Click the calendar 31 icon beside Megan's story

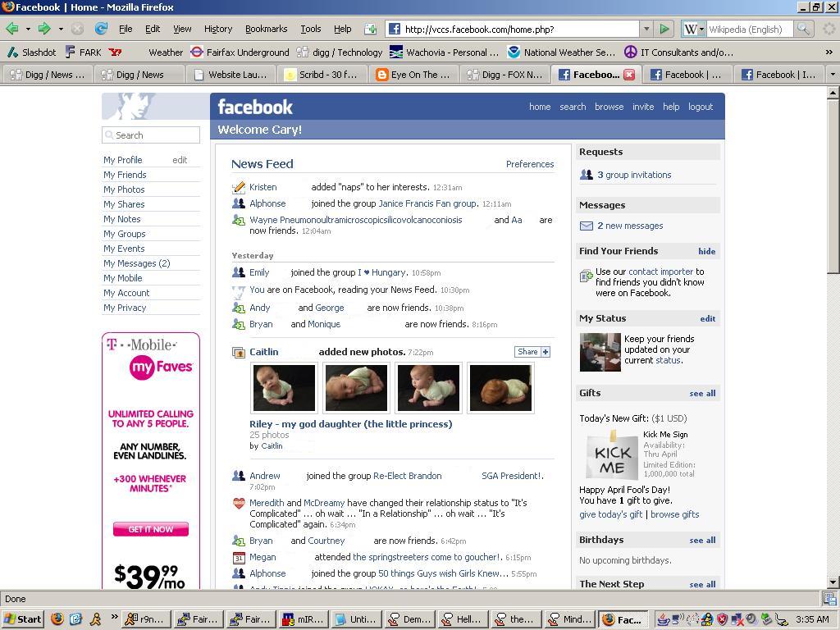pyautogui.click(x=240, y=557)
